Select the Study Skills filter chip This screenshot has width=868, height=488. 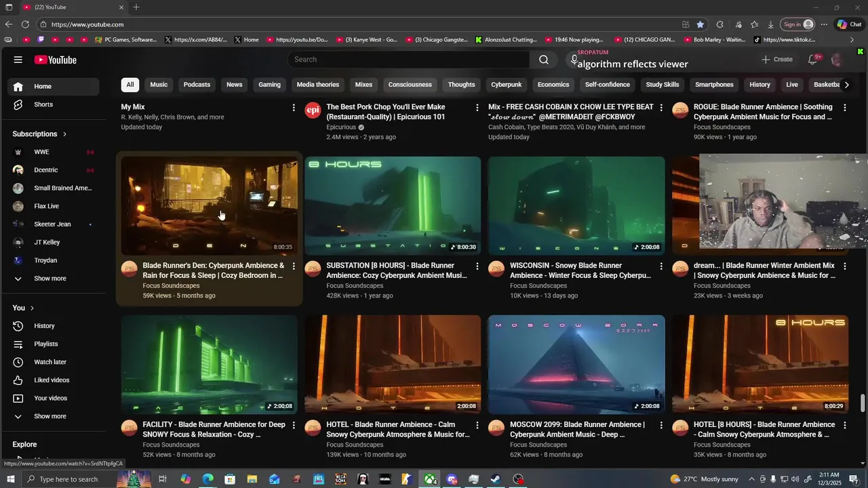663,85
